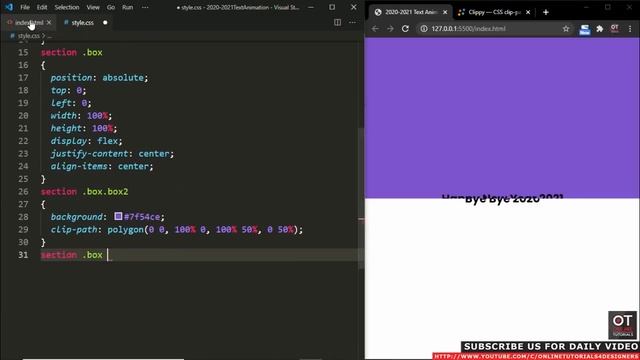Image resolution: width=640 pixels, height=360 pixels.
Task: Click the style.css breadcrumb item
Action: coord(28,36)
